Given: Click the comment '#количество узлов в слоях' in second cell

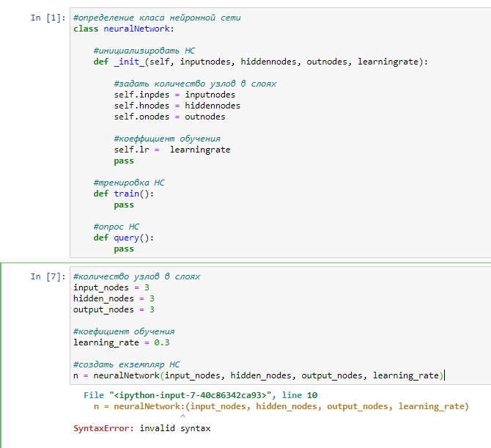Looking at the screenshot, I should pos(136,276).
